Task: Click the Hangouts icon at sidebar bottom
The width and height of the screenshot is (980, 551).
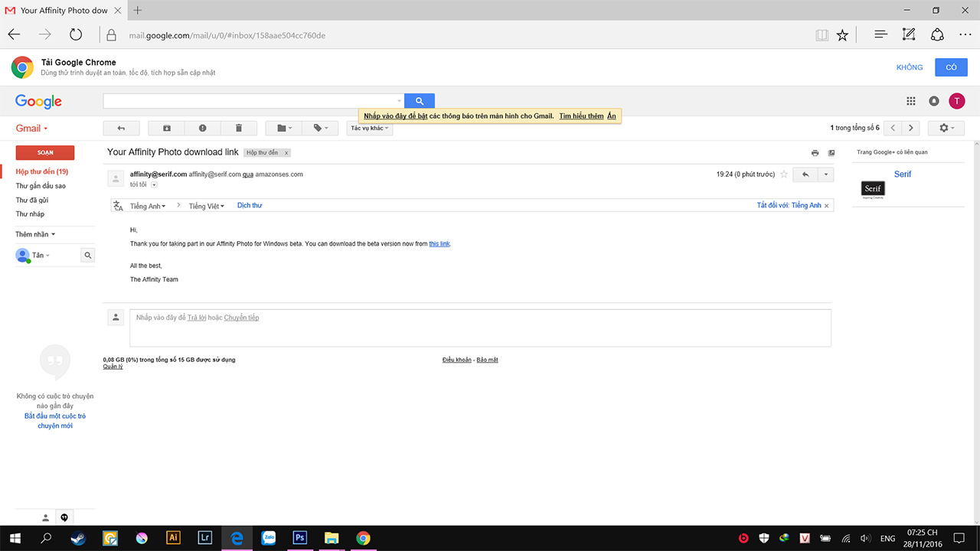Action: pos(64,517)
